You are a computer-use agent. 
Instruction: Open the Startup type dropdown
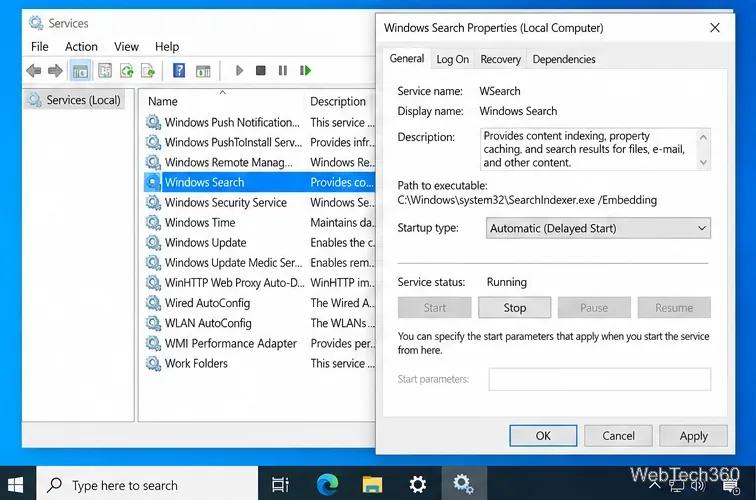598,228
